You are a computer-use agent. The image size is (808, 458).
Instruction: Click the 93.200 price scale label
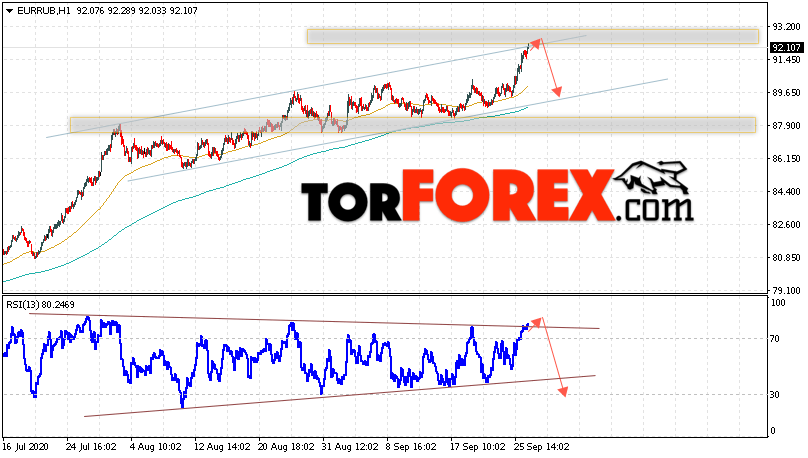coord(786,27)
